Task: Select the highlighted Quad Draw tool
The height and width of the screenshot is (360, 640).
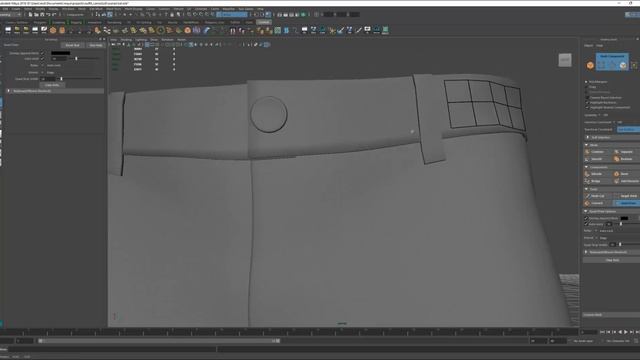Action: pos(627,203)
